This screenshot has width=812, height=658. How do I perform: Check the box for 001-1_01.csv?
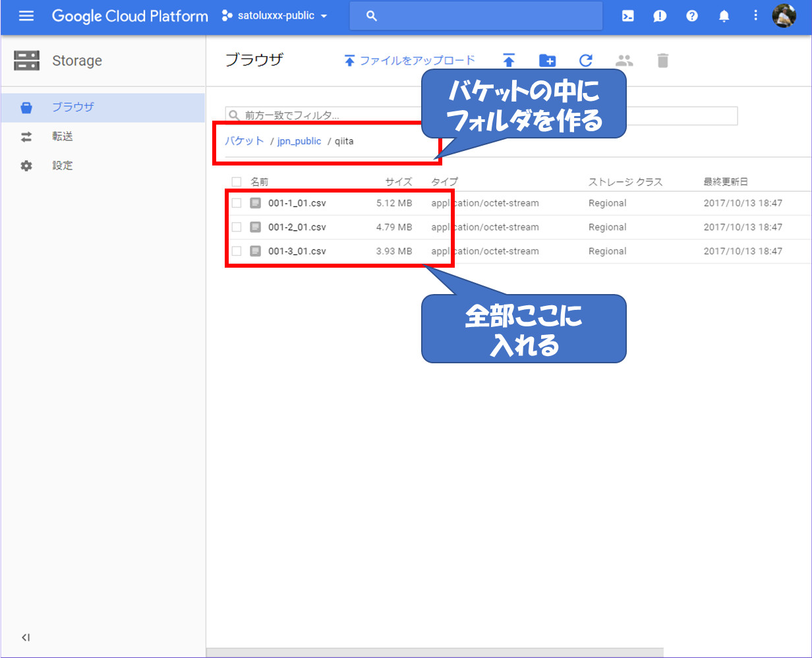click(x=237, y=203)
